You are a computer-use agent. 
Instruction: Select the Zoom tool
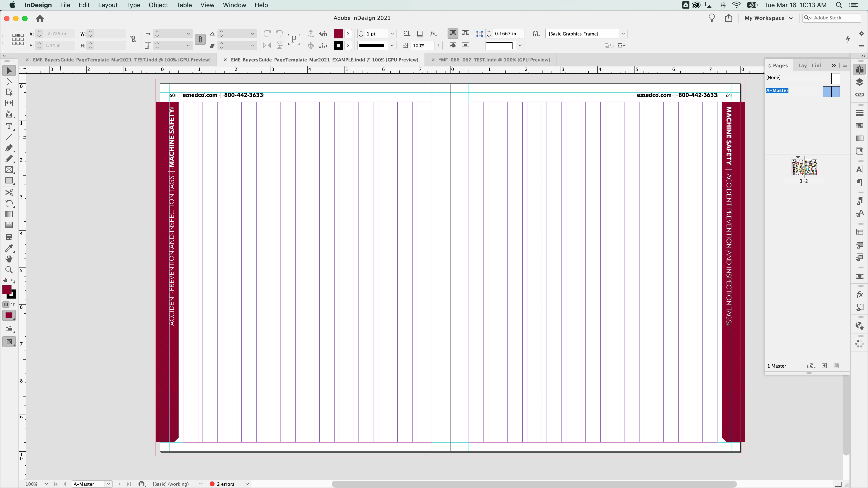pos(9,270)
